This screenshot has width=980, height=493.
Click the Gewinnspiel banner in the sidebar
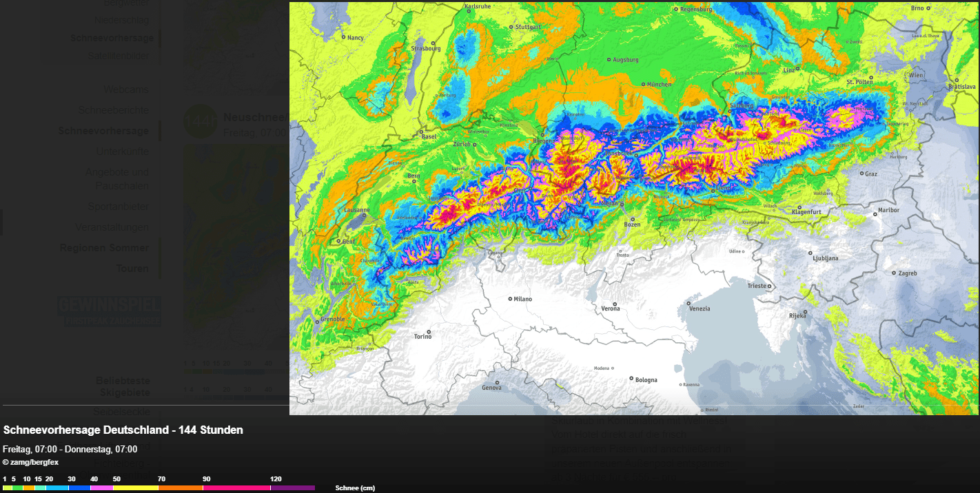pos(110,311)
